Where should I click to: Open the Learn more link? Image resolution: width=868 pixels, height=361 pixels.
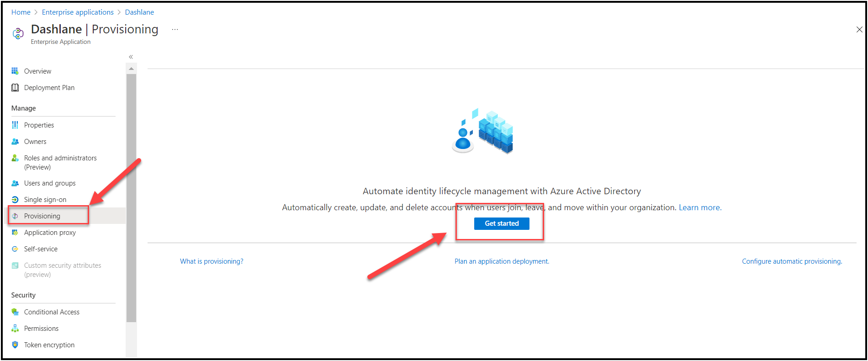coord(700,207)
